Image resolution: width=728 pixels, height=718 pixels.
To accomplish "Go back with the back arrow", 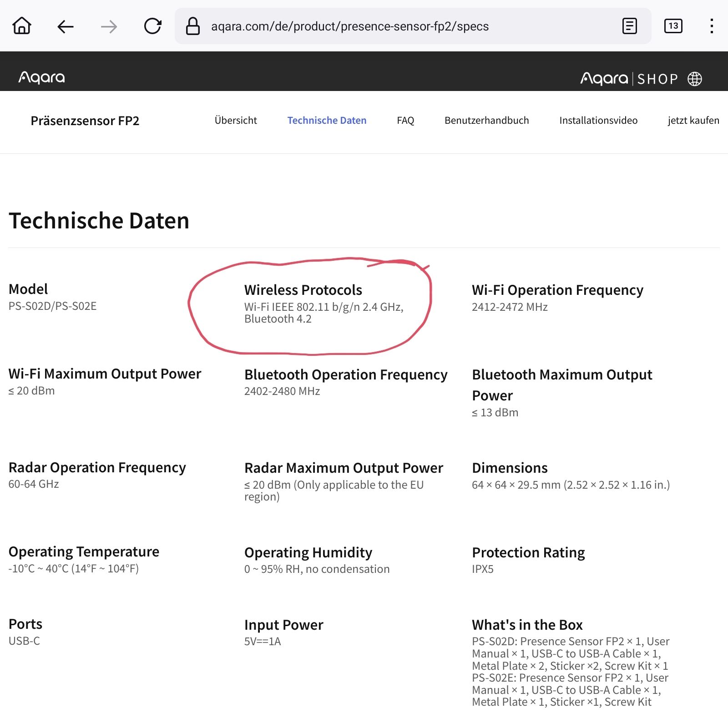I will 66,26.
